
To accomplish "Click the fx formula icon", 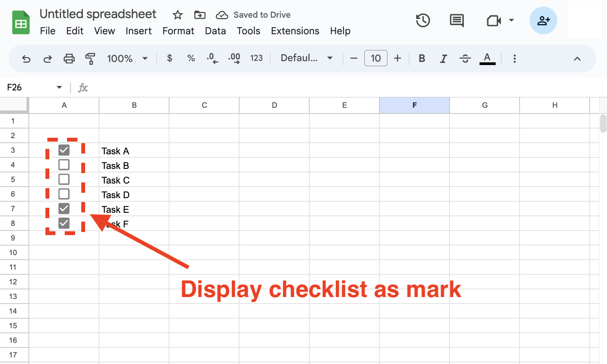I will click(83, 88).
